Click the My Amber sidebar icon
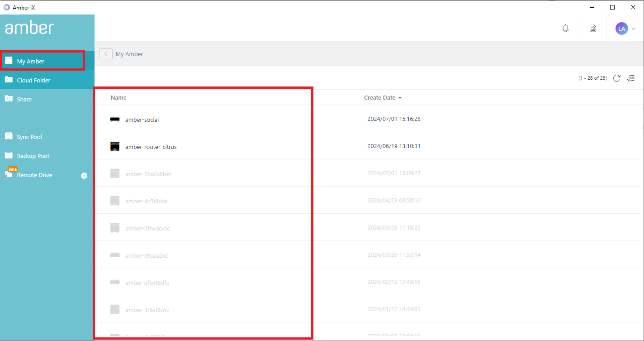644x341 pixels. [x=9, y=61]
